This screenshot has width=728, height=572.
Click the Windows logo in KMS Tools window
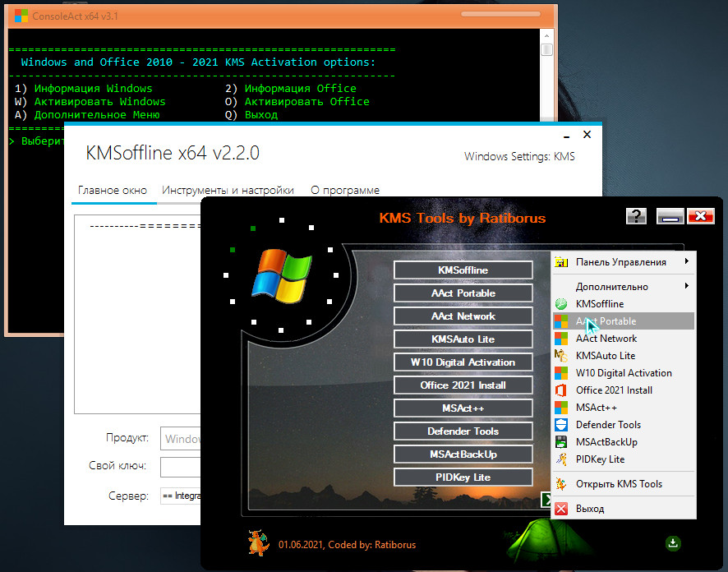pyautogui.click(x=281, y=274)
